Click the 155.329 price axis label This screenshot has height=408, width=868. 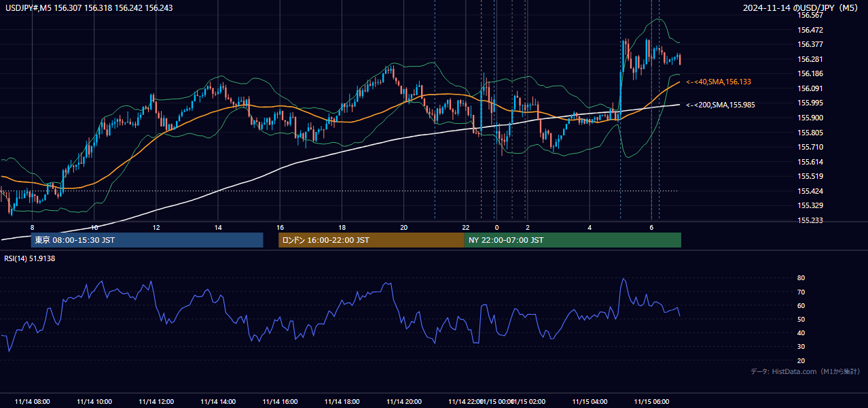coord(810,205)
